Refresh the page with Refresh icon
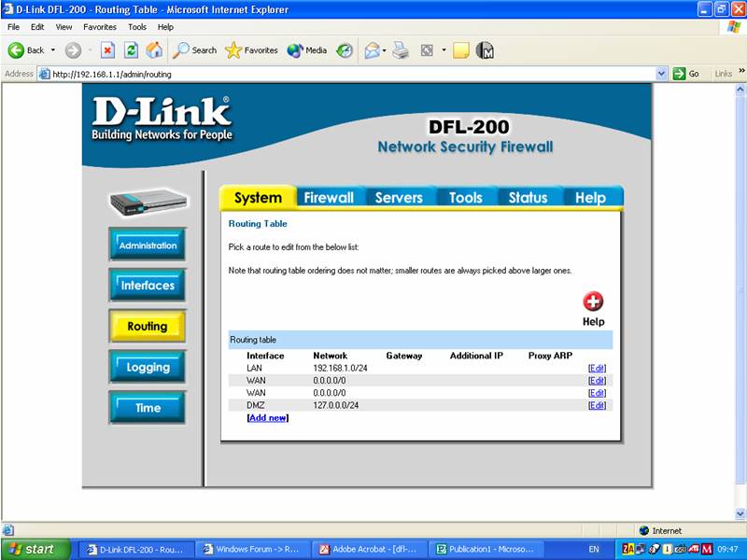Viewport: 747px width, 560px height. point(131,50)
